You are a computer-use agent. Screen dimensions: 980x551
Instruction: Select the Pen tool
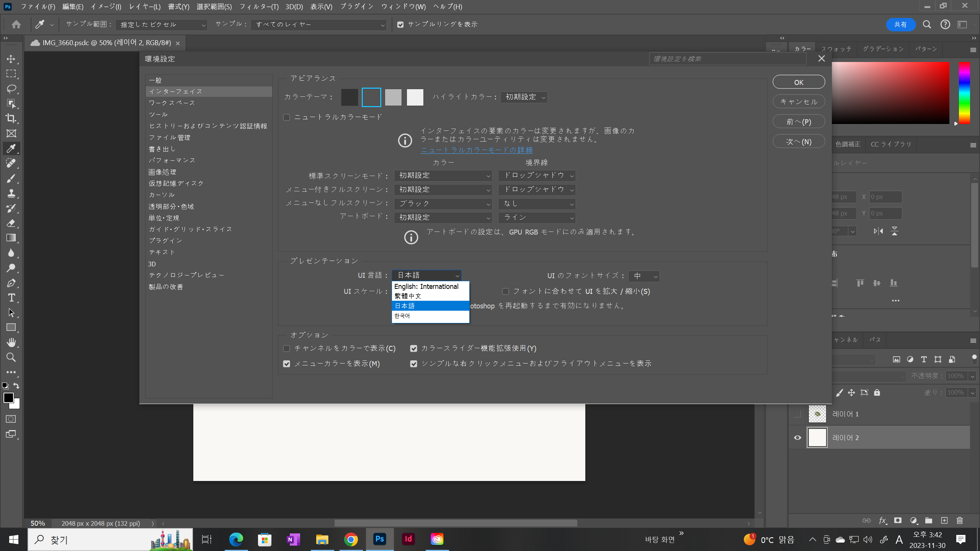[11, 283]
